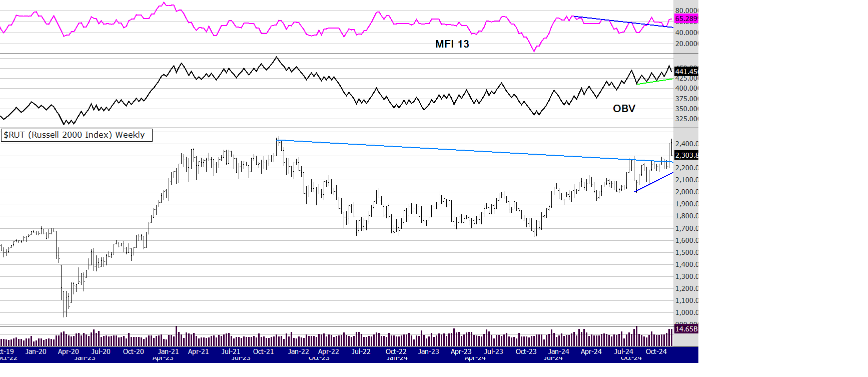Click the Jul-21 date axis label
The height and width of the screenshot is (377, 868).
(231, 351)
